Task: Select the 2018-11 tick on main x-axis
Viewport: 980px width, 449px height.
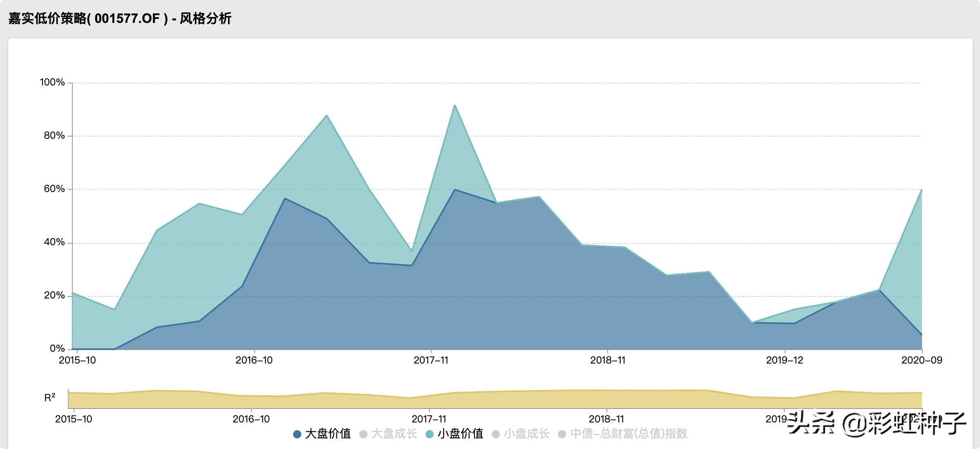Action: click(x=607, y=360)
